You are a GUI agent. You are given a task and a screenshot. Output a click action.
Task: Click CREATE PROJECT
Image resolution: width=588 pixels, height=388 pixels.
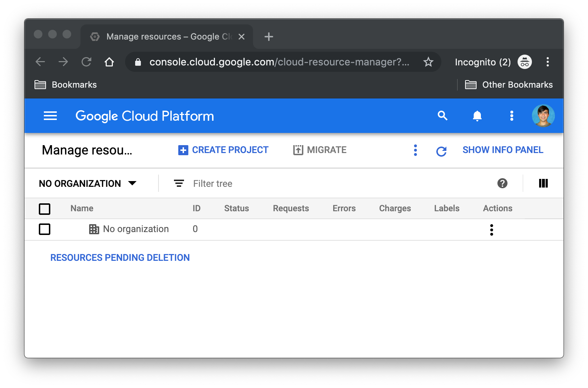tap(223, 150)
